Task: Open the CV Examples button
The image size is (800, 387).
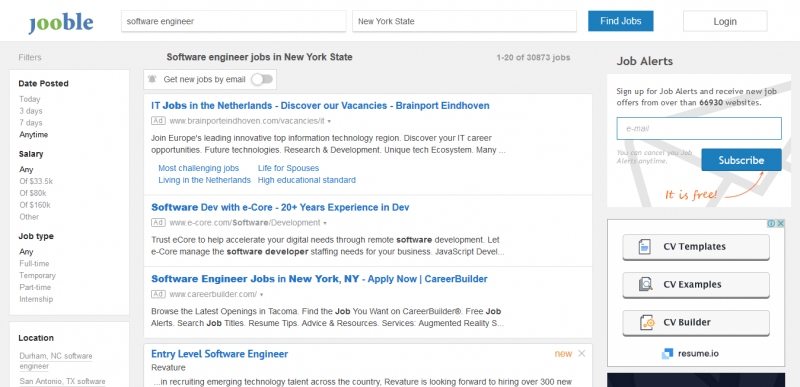Action: [x=696, y=285]
